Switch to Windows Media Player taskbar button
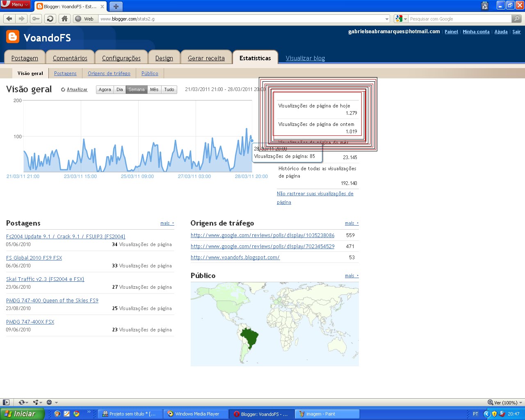Viewport: 525px width, 420px height. (x=196, y=414)
